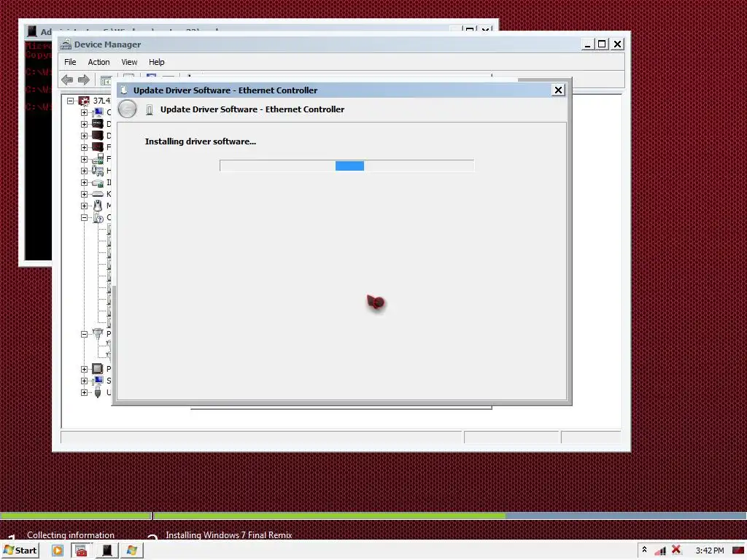Open the Start menu

click(x=20, y=550)
